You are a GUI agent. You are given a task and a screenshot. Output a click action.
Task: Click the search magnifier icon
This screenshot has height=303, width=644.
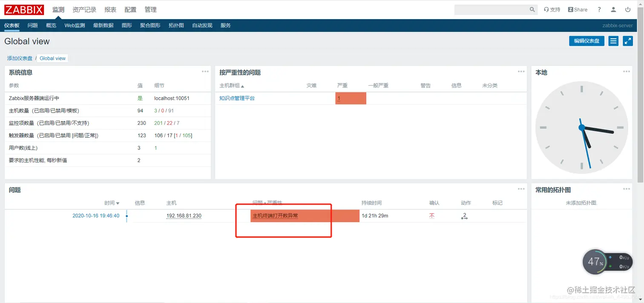click(x=532, y=9)
